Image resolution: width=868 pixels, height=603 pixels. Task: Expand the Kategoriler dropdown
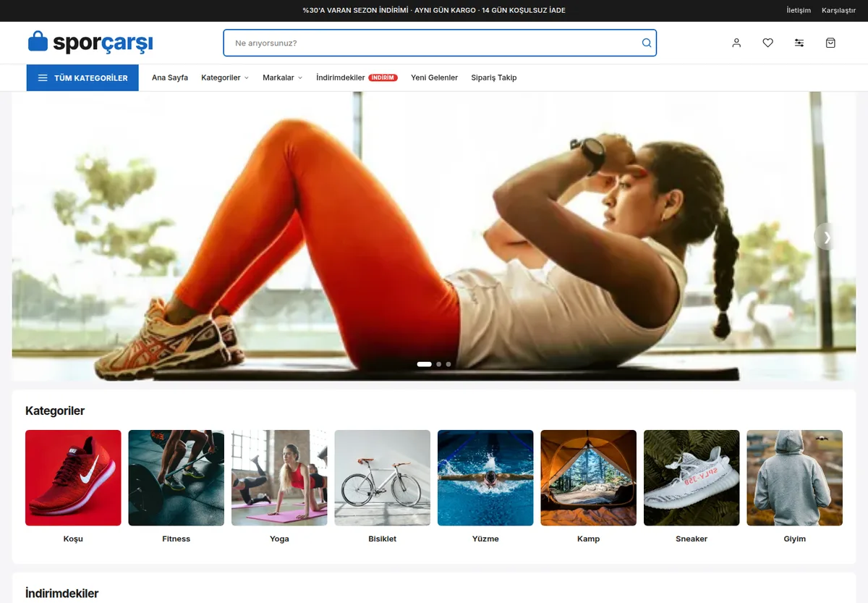pos(225,78)
